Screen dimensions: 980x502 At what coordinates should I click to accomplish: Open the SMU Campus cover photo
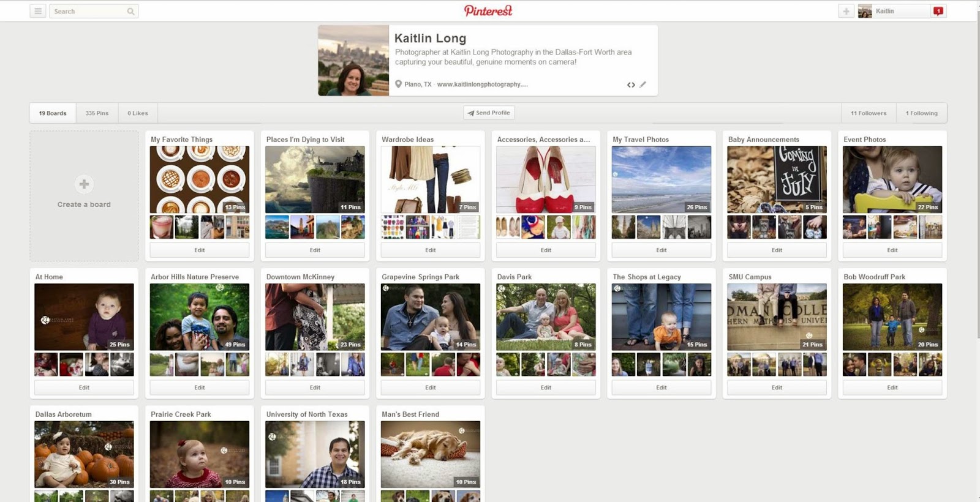(x=777, y=317)
